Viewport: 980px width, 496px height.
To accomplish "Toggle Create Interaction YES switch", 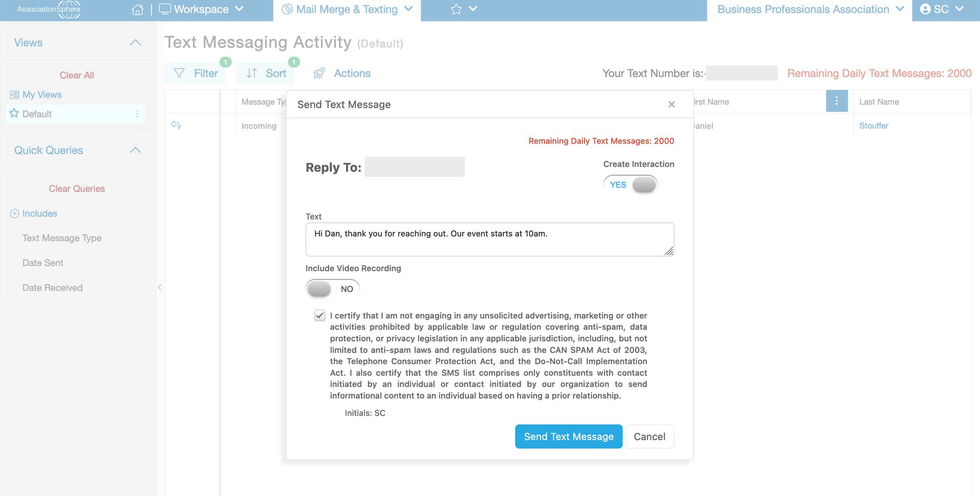I will (x=630, y=184).
